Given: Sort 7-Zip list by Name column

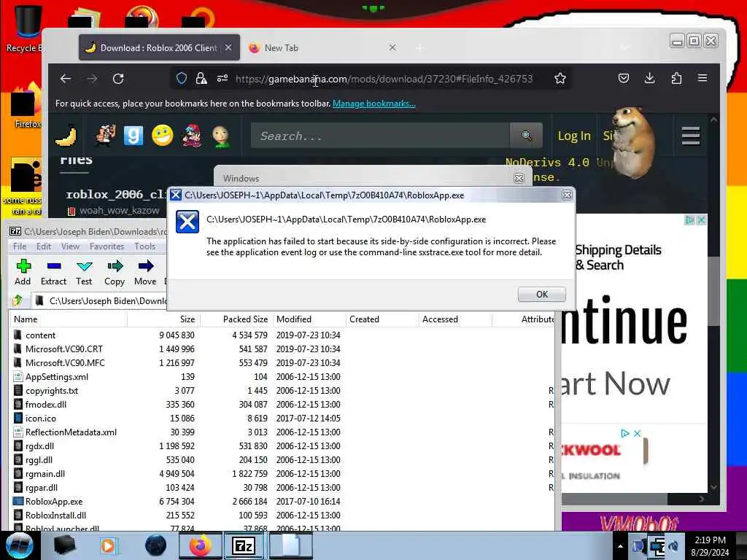Looking at the screenshot, I should point(68,319).
